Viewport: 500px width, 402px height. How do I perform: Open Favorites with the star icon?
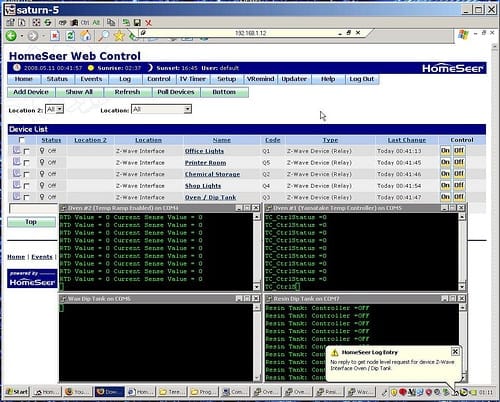tap(119, 35)
